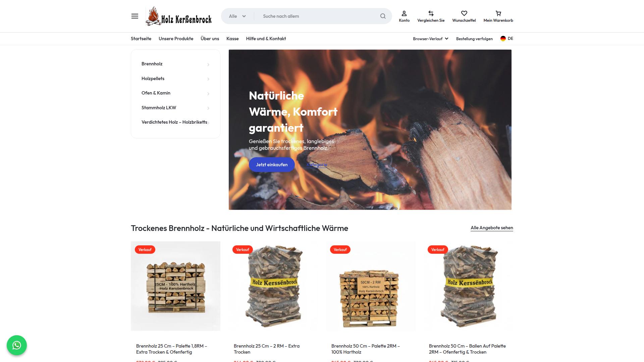Select Ofen & Kamin in sidebar
The width and height of the screenshot is (644, 362).
(x=156, y=93)
